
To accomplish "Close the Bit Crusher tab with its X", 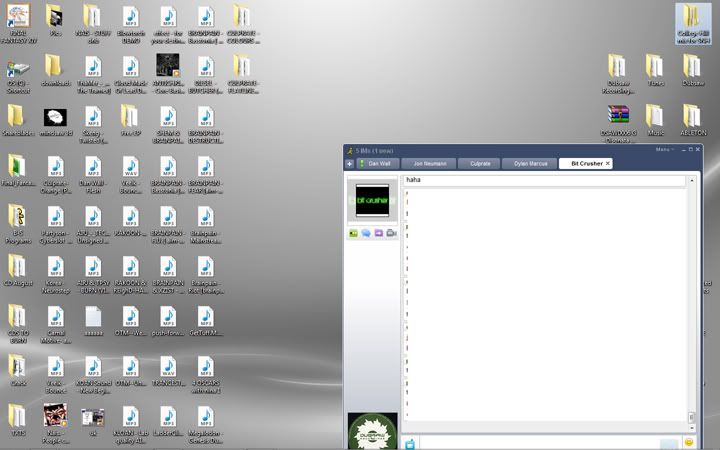I will (608, 163).
